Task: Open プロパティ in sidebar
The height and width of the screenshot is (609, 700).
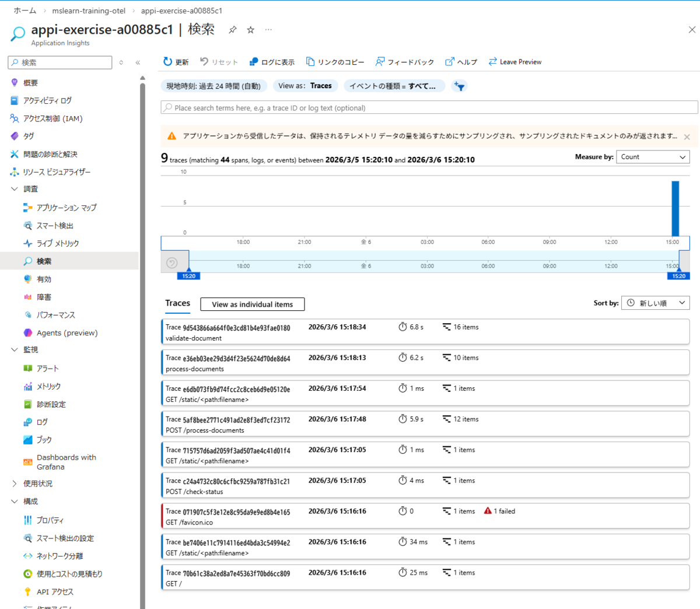Action: click(x=50, y=520)
